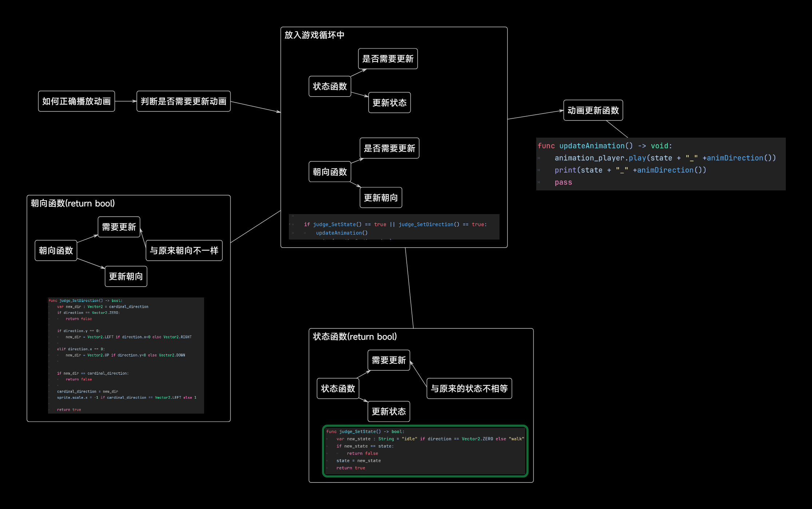Click 需要更新 node in 状态函数(return bool) group
This screenshot has width=812, height=509.
pyautogui.click(x=389, y=360)
